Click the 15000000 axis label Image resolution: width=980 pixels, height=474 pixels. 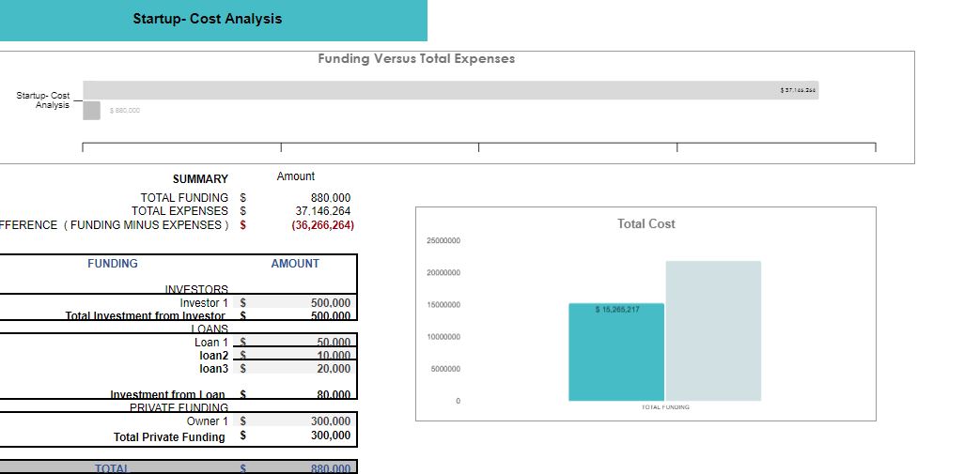pyautogui.click(x=443, y=305)
